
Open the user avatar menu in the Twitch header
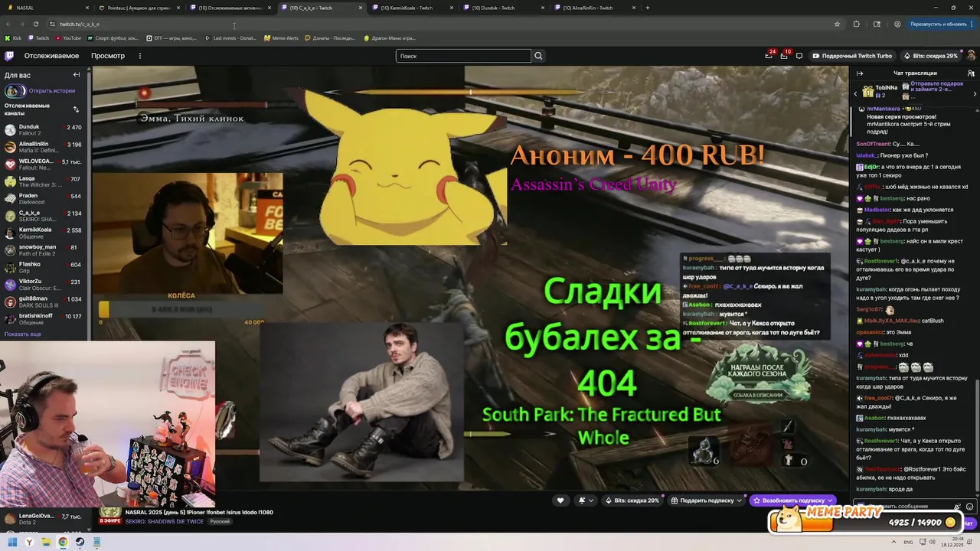tap(971, 56)
